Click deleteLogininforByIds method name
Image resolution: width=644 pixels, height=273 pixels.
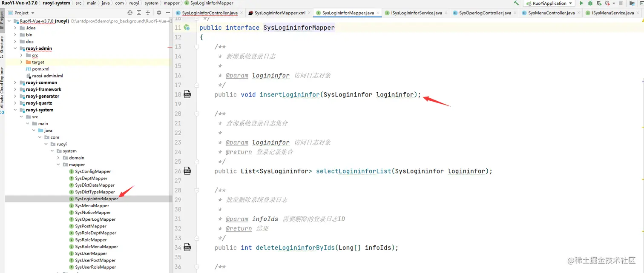pos(295,247)
